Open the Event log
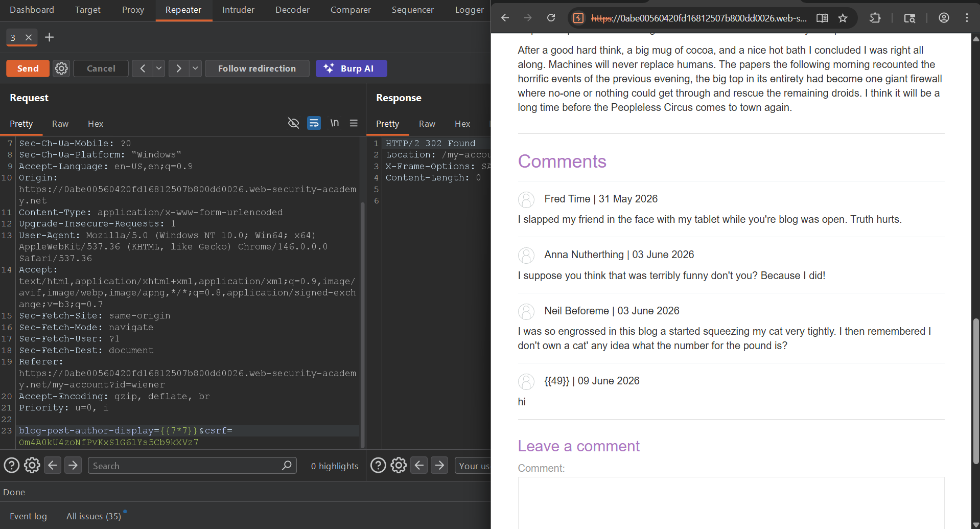 (x=28, y=516)
